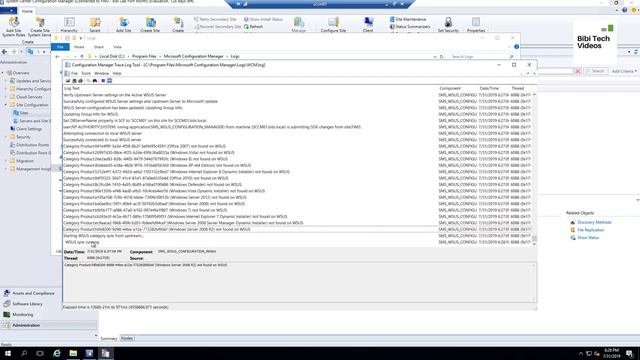Viewport: 640px width, 360px height.
Task: Select 'Attempting connection to local WSUS server' line
Action: click(102, 133)
